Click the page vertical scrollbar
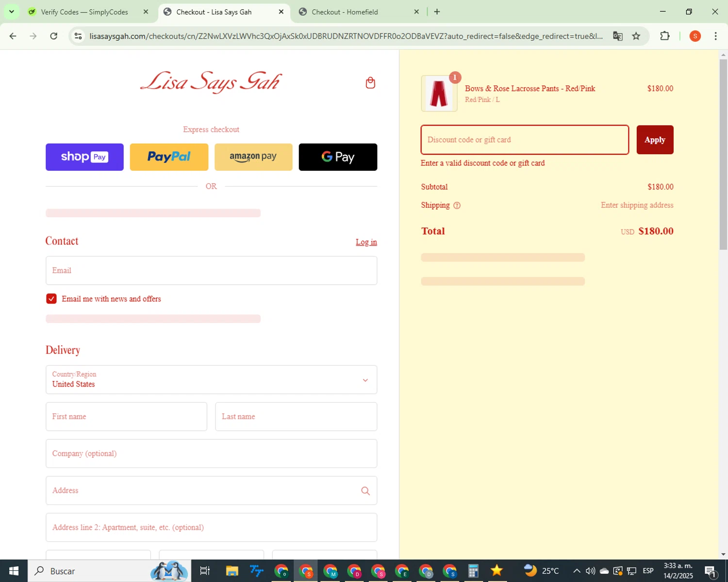This screenshot has height=582, width=728. pyautogui.click(x=723, y=155)
